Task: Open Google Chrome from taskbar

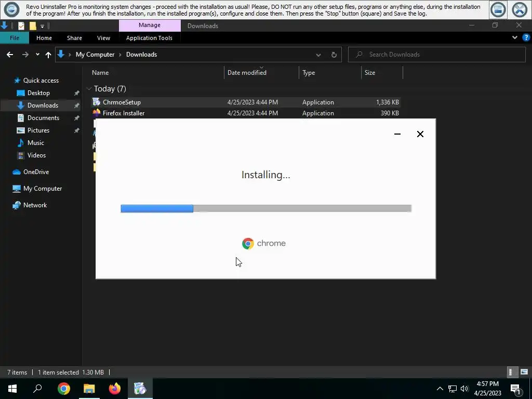Action: 64,389
